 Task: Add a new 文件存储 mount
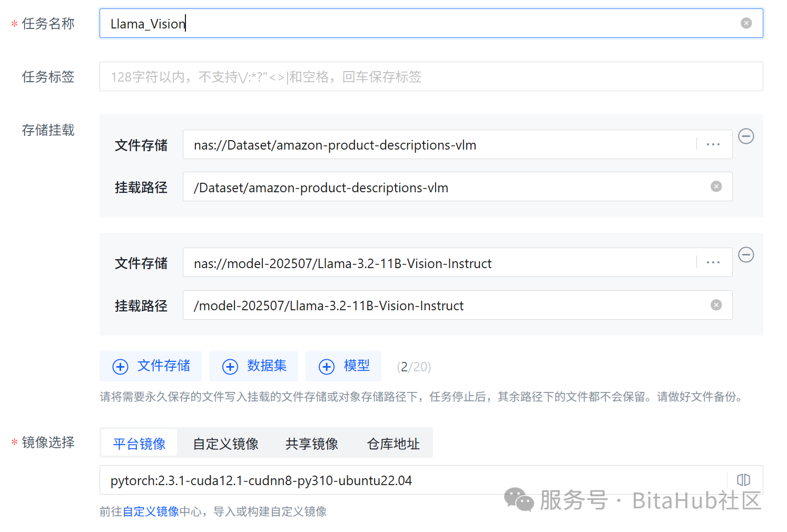coord(151,366)
